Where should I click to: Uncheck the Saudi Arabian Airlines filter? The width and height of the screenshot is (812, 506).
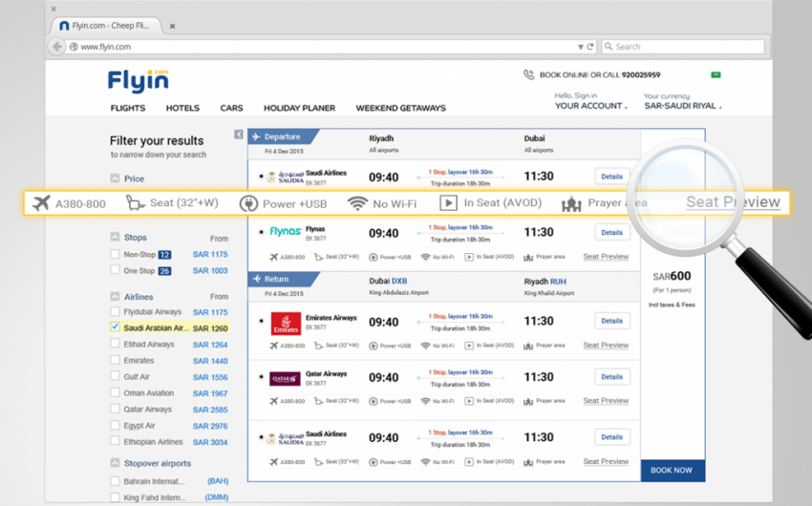(116, 327)
